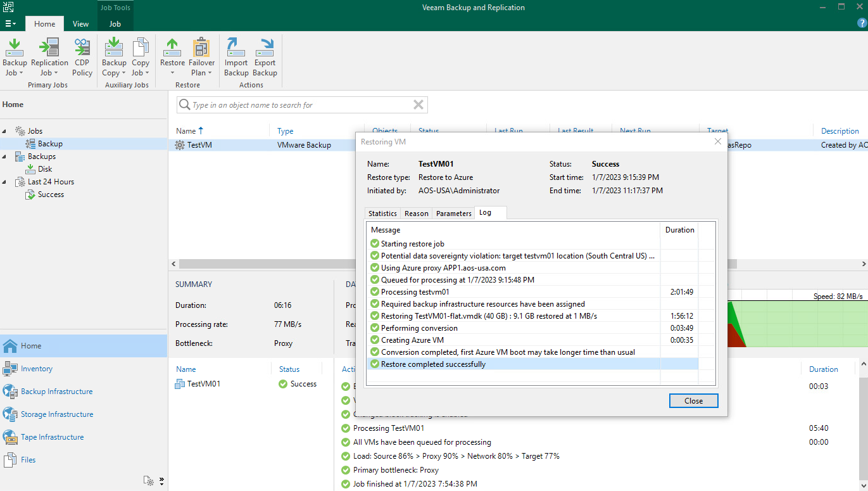Open the Copy Job ribbon button
The width and height of the screenshot is (868, 491).
coord(141,57)
